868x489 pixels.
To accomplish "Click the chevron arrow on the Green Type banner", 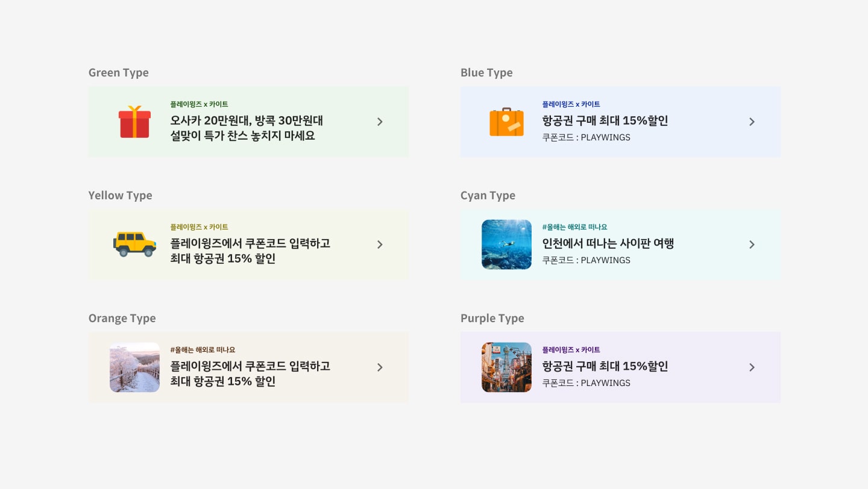I will pyautogui.click(x=380, y=122).
